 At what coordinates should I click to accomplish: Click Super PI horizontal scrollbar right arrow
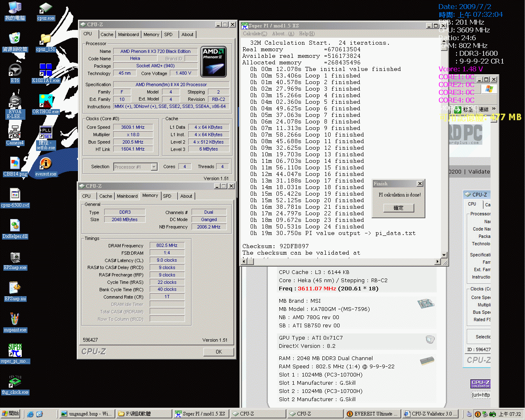tap(437, 261)
